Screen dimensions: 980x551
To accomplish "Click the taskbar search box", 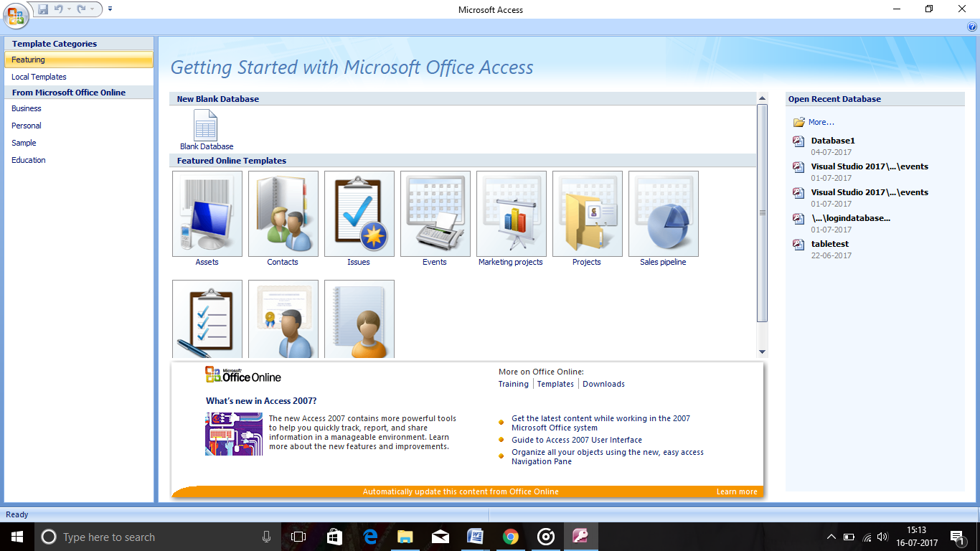I will tap(157, 537).
